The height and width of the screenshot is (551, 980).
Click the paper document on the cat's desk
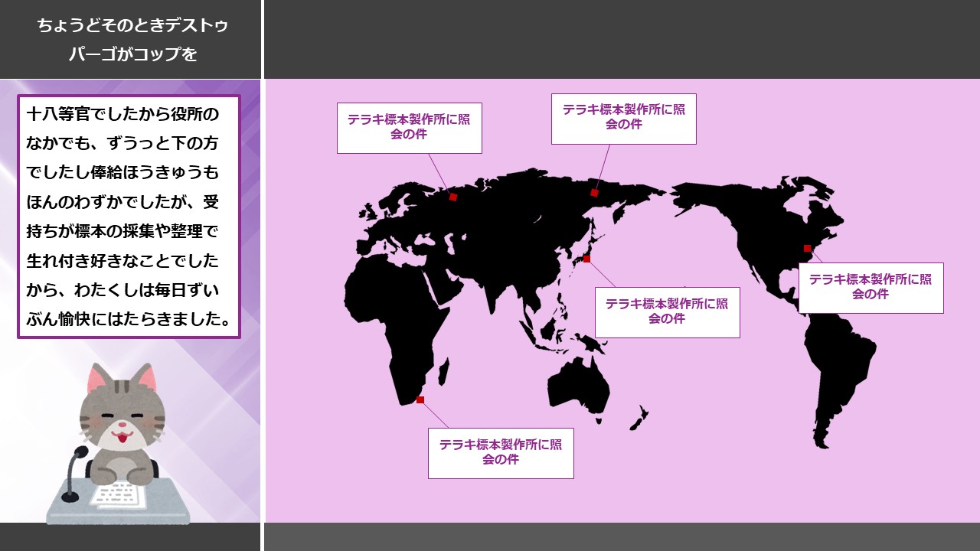118,494
